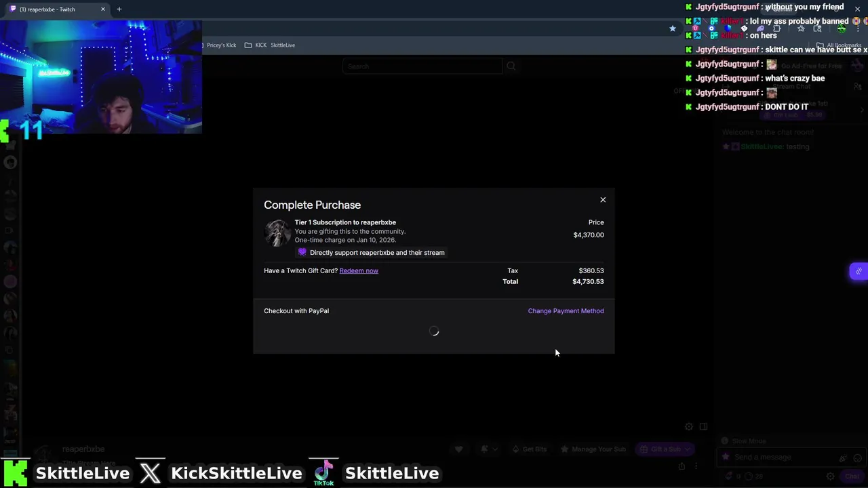The width and height of the screenshot is (868, 488).
Task: Click the purple heart support icon
Action: click(302, 252)
